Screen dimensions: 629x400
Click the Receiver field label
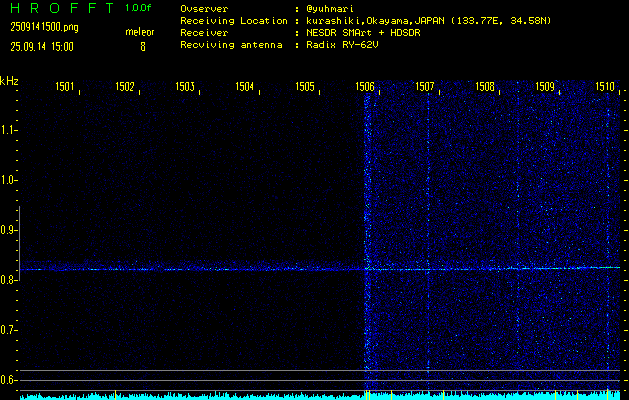[x=204, y=33]
